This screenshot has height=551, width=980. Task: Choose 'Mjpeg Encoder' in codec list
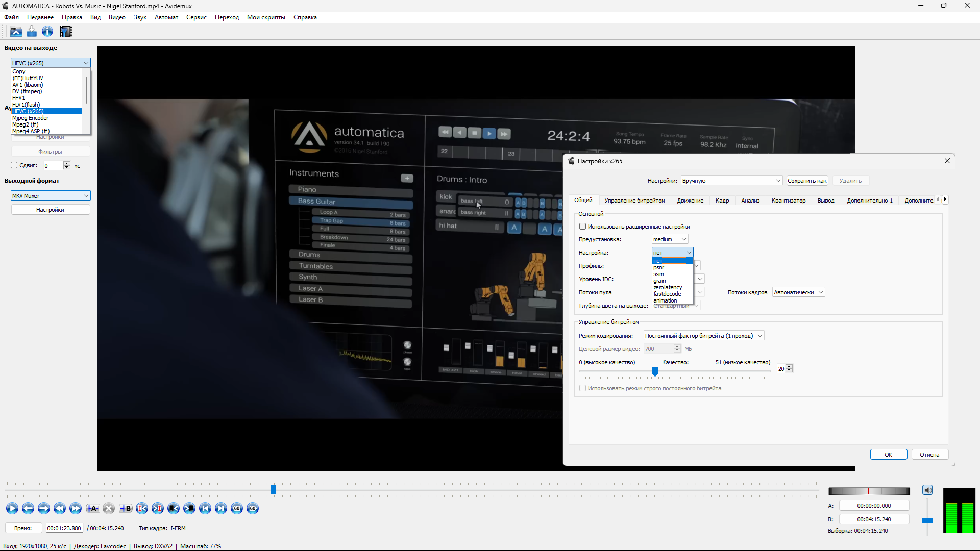click(x=46, y=118)
